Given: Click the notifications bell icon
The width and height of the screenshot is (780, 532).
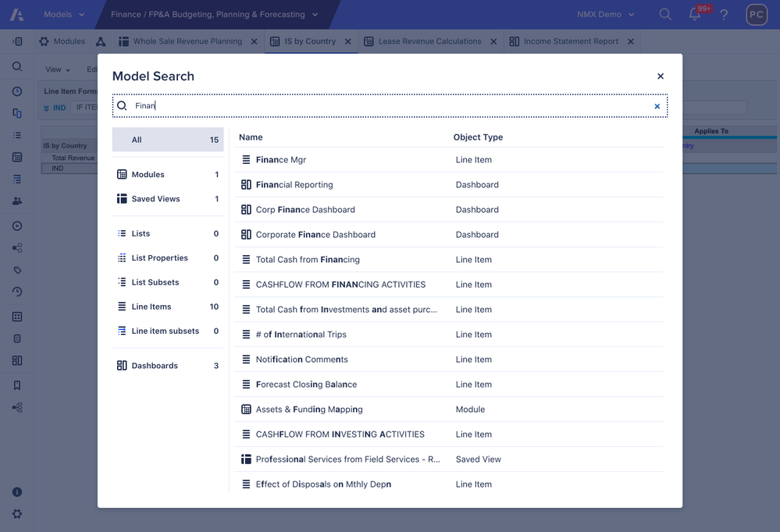Looking at the screenshot, I should pyautogui.click(x=694, y=14).
